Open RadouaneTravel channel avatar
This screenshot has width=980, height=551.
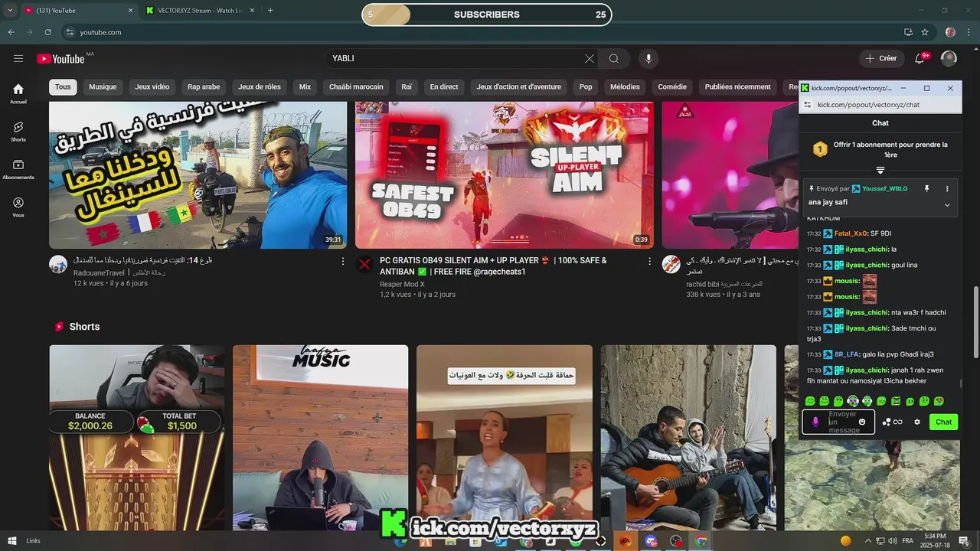[x=58, y=265]
